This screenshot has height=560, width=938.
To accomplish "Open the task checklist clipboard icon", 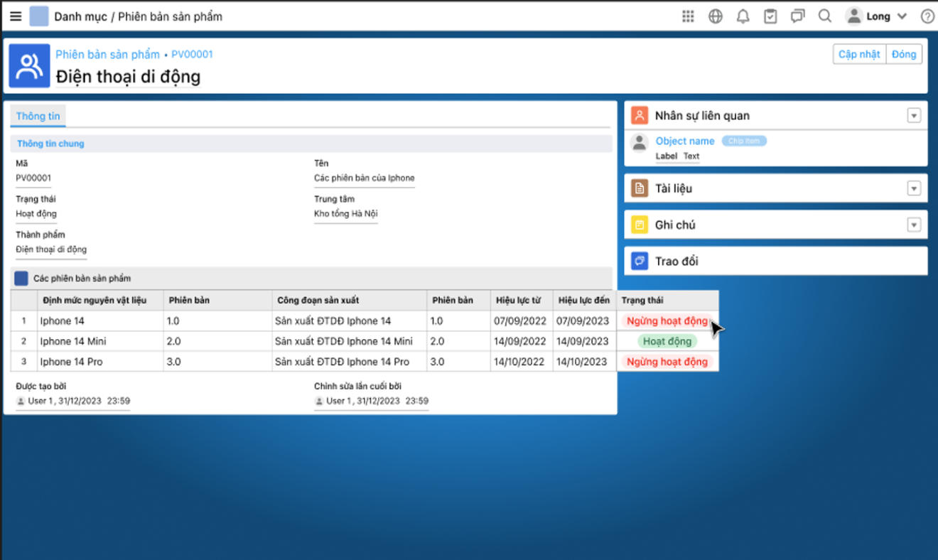I will 770,16.
